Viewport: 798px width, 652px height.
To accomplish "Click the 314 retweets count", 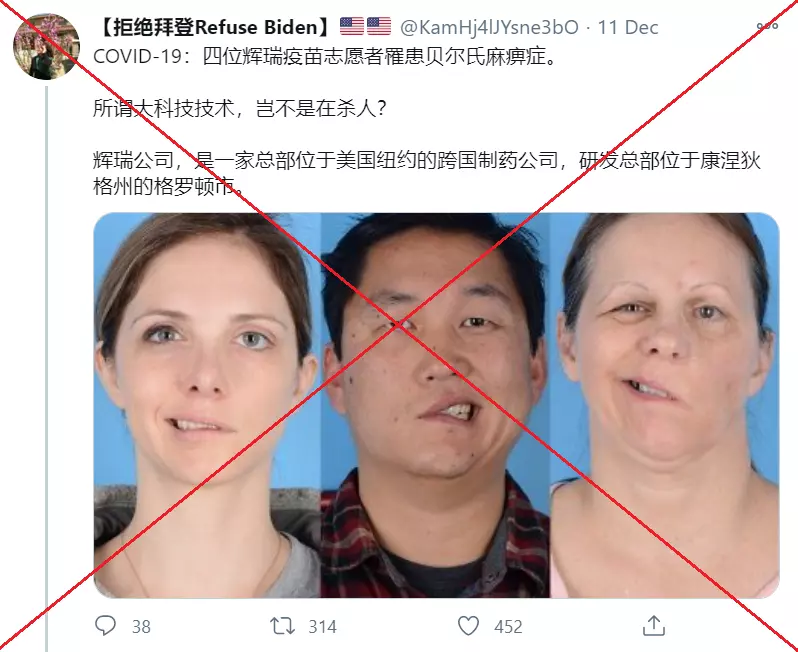I will pyautogui.click(x=323, y=627).
